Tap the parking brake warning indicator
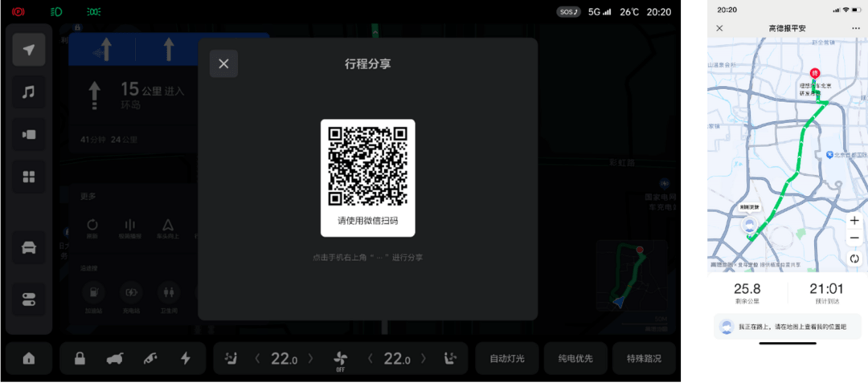The image size is (868, 383). (x=18, y=11)
